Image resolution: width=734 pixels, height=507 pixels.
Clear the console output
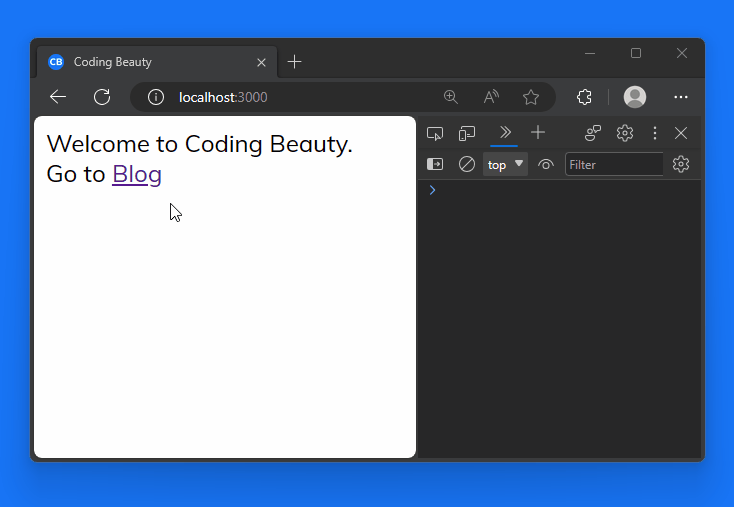[x=466, y=165]
